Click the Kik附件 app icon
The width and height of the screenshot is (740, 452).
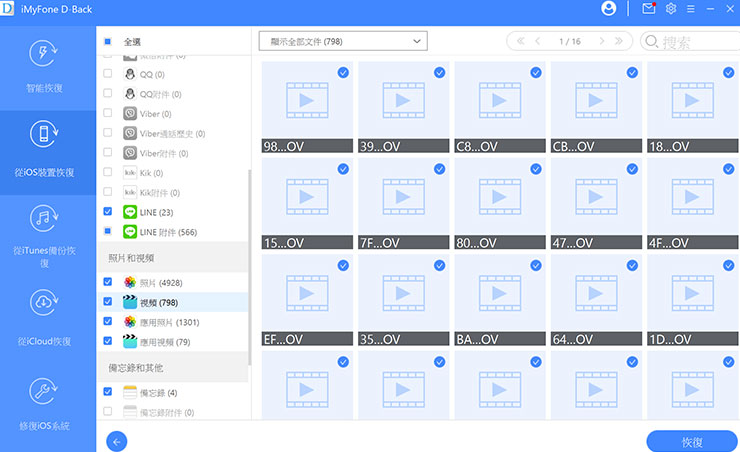(x=130, y=193)
